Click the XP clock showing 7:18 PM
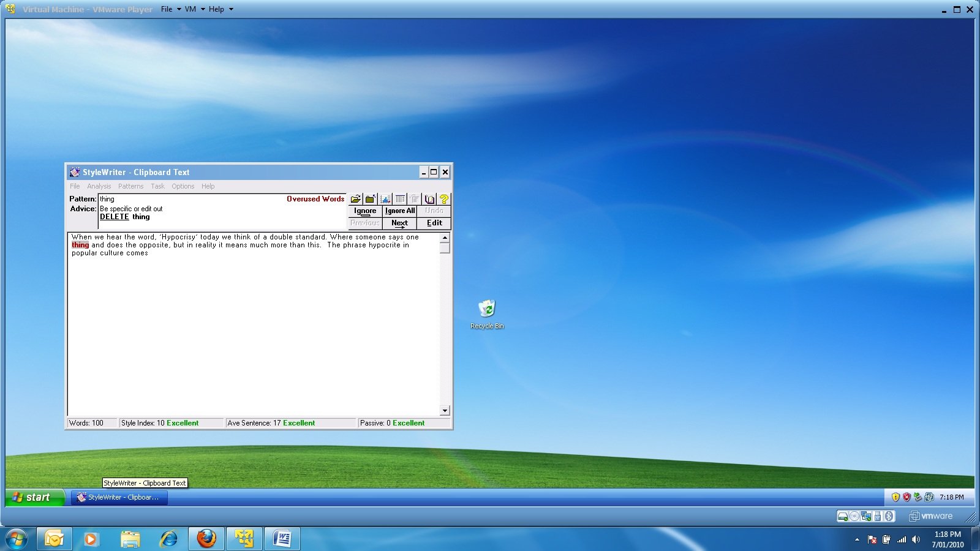This screenshot has width=980, height=551. (951, 497)
